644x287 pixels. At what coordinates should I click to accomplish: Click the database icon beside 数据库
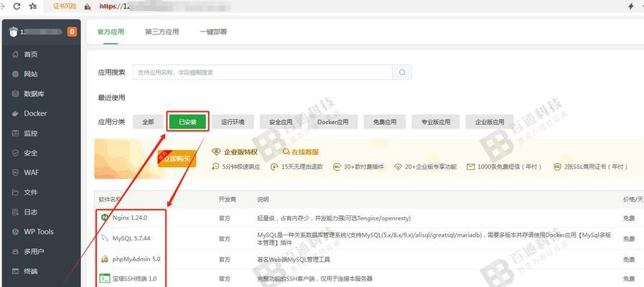[x=16, y=93]
